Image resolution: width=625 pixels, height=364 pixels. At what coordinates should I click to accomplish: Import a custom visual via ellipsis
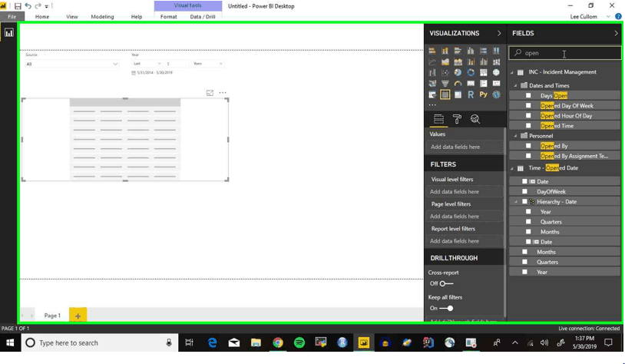(x=432, y=105)
